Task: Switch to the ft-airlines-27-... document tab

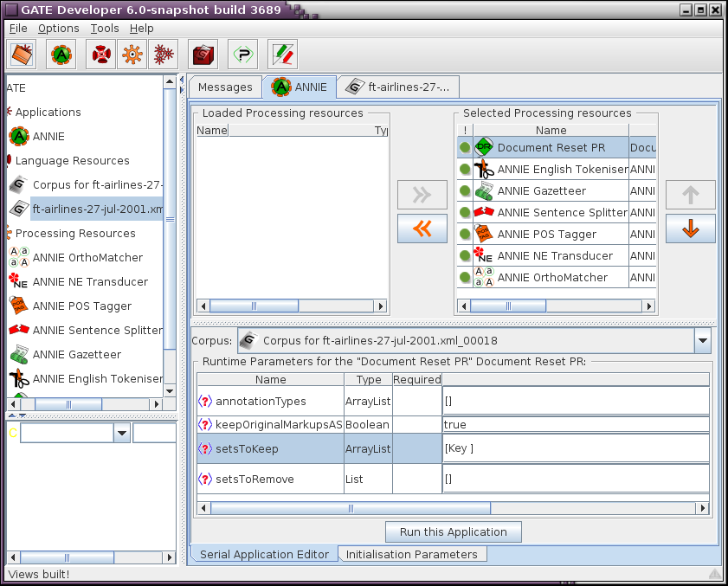Action: (x=398, y=87)
